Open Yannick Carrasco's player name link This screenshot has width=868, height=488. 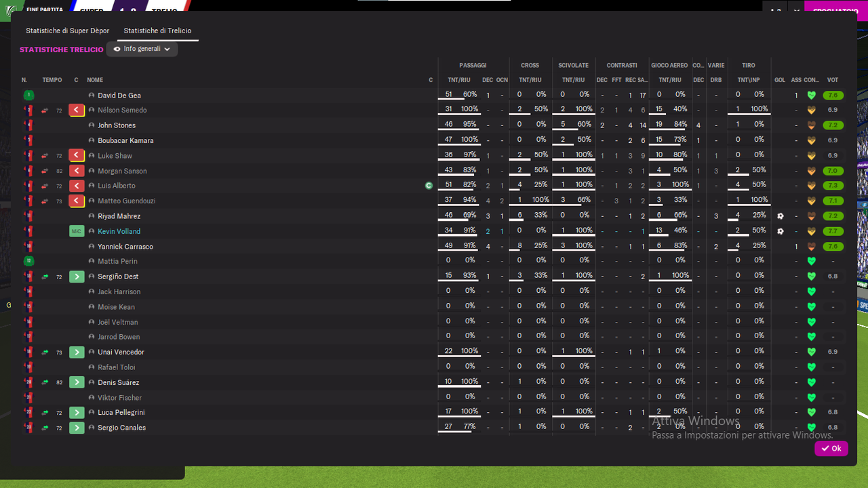point(125,247)
